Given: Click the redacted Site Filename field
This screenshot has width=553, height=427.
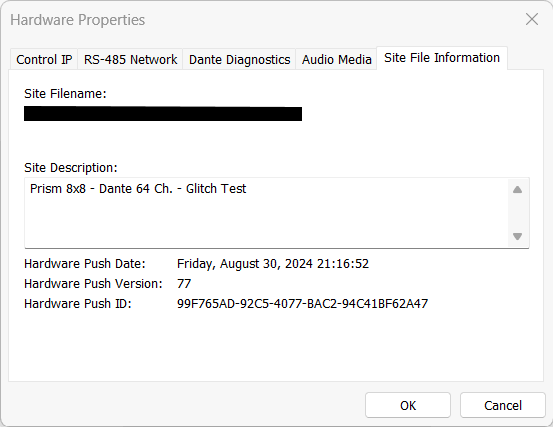Looking at the screenshot, I should pos(163,114).
